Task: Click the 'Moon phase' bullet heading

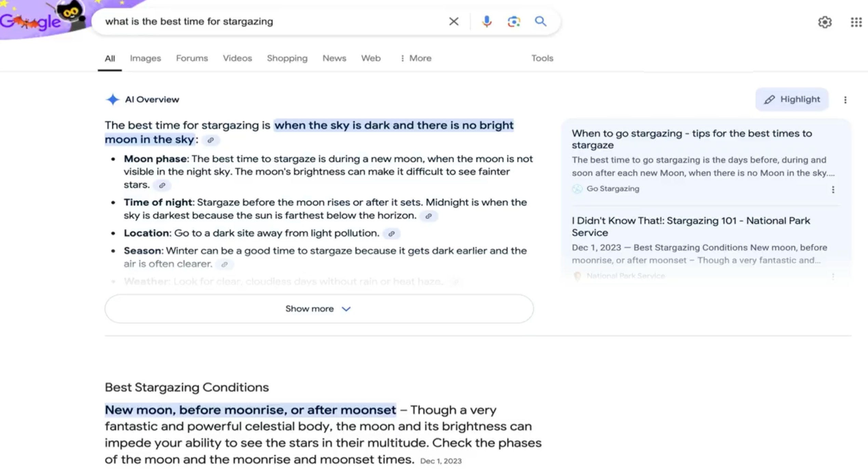Action: coord(155,159)
